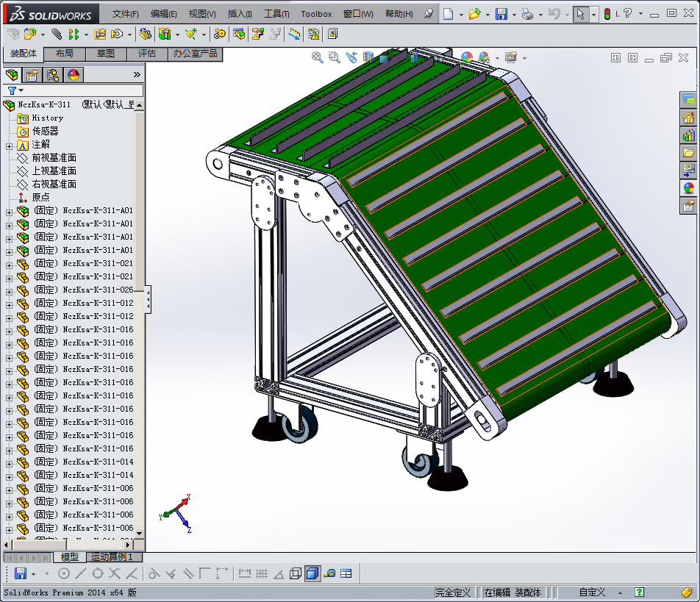Open the Help question-mark dropdown arrow
This screenshot has width=700, height=602.
(x=641, y=14)
